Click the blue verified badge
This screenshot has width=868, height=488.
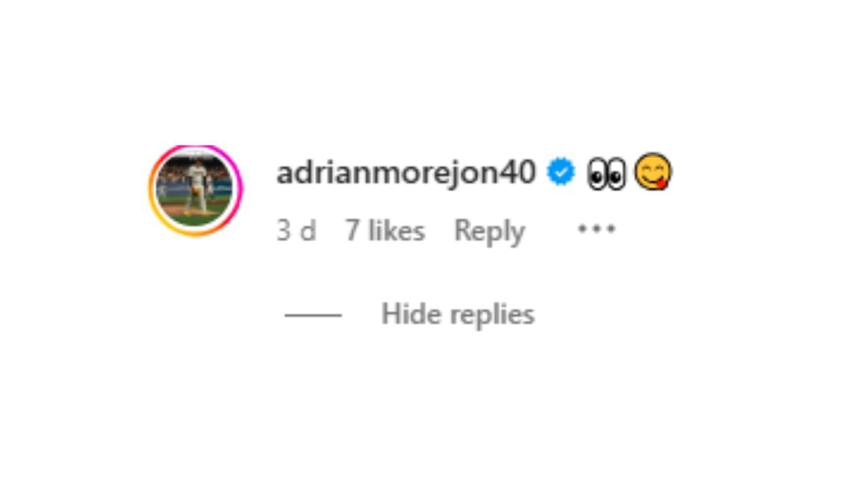click(561, 171)
